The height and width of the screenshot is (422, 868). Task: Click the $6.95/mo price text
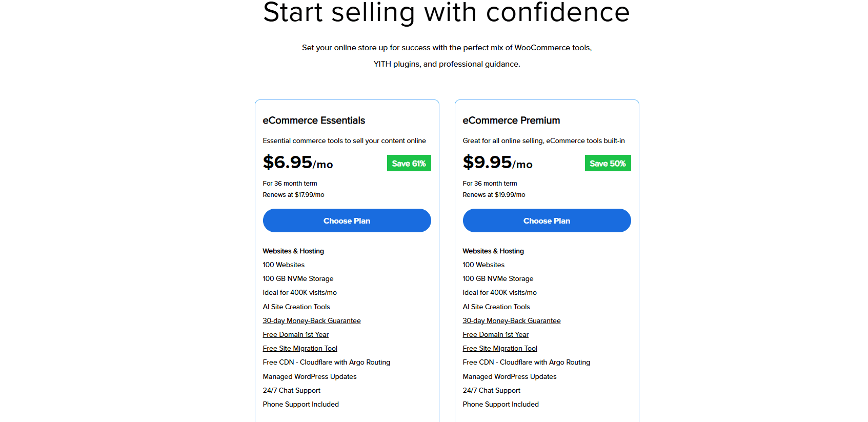(298, 163)
